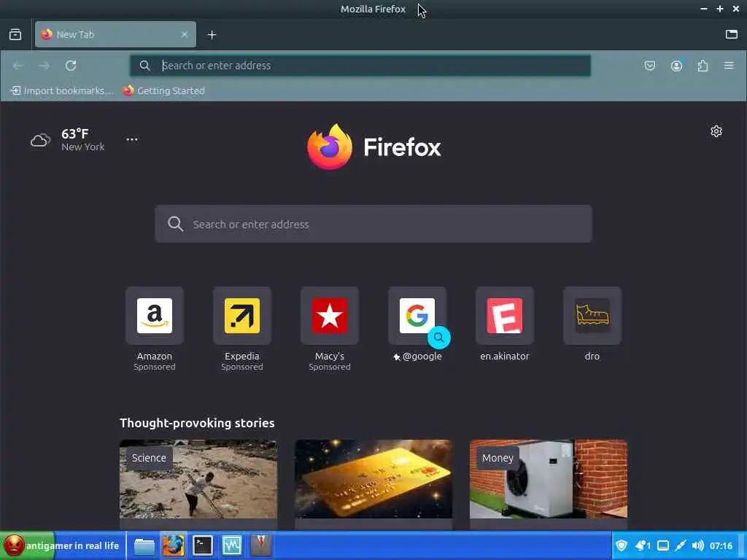Open Save to Pocket icon
The image size is (747, 560).
[x=650, y=66]
